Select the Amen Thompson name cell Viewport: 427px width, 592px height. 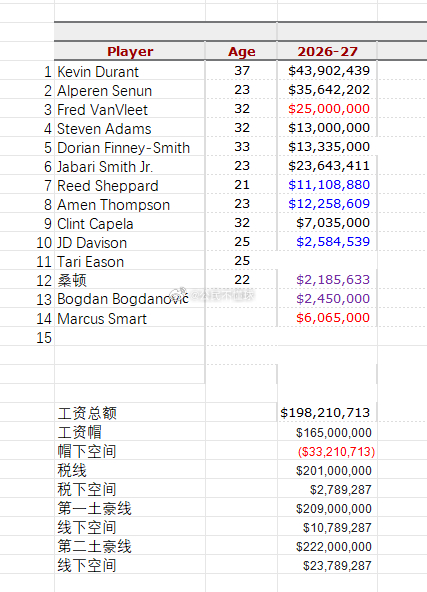pos(130,205)
